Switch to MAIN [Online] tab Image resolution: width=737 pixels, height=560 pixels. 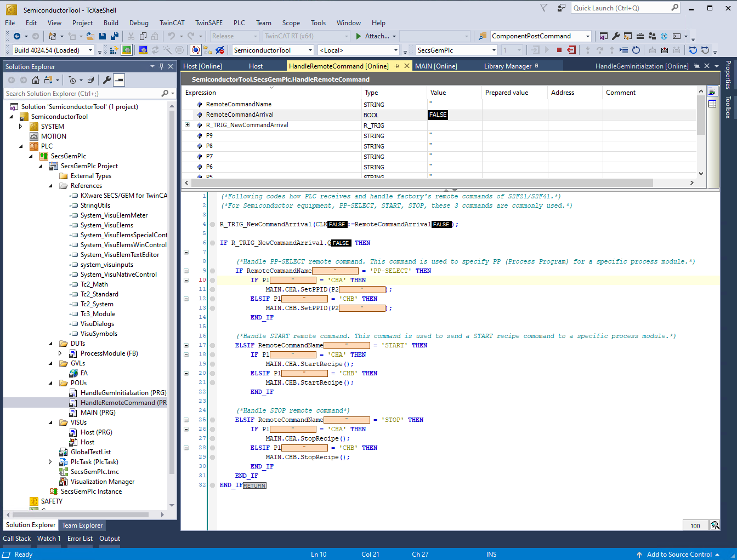[x=436, y=66]
